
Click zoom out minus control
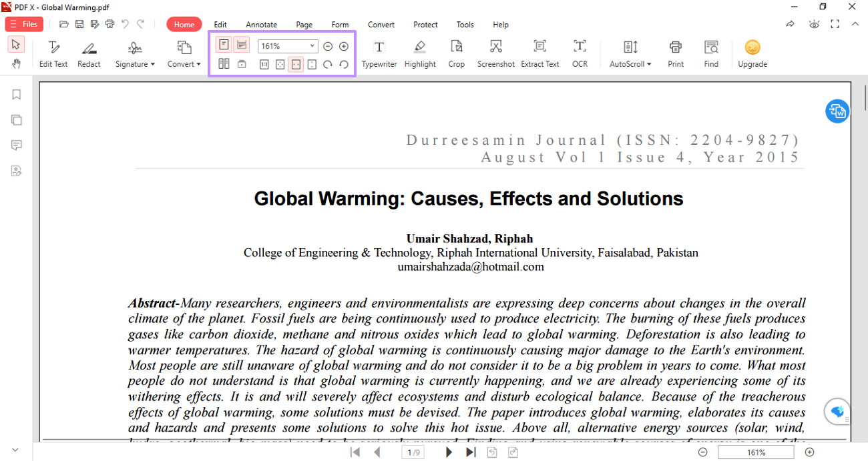click(x=327, y=46)
